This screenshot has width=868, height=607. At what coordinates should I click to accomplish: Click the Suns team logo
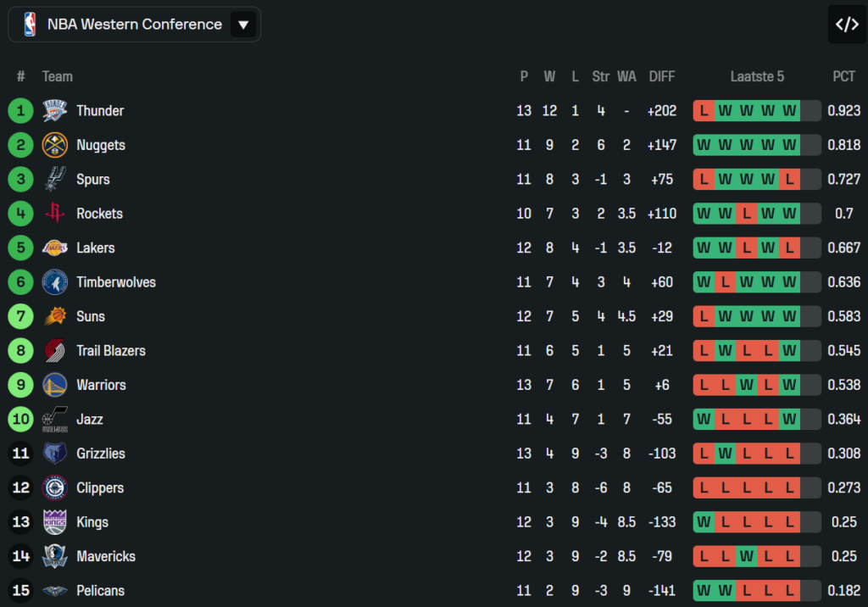(x=55, y=317)
